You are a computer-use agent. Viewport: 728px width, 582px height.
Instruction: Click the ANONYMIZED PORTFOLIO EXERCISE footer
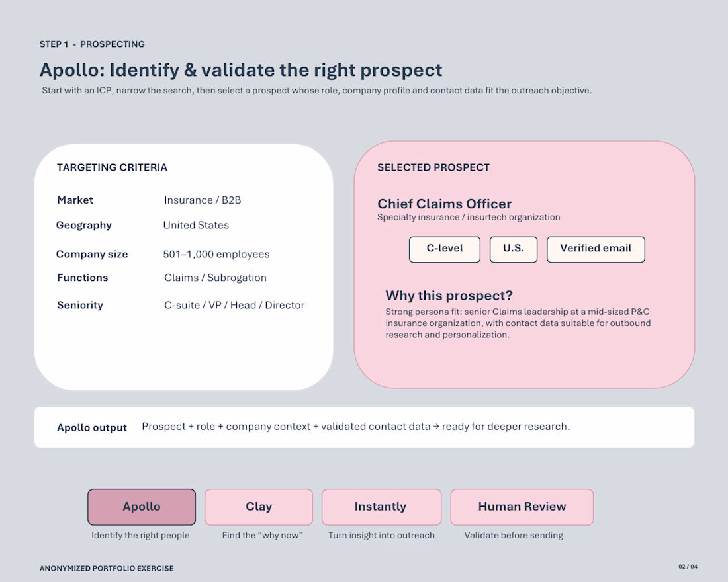click(x=107, y=568)
